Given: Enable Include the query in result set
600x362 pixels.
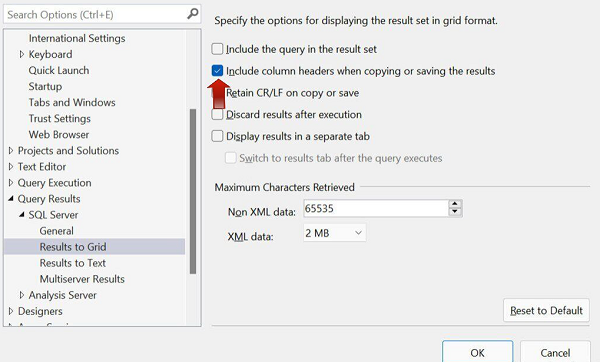Looking at the screenshot, I should (x=217, y=49).
